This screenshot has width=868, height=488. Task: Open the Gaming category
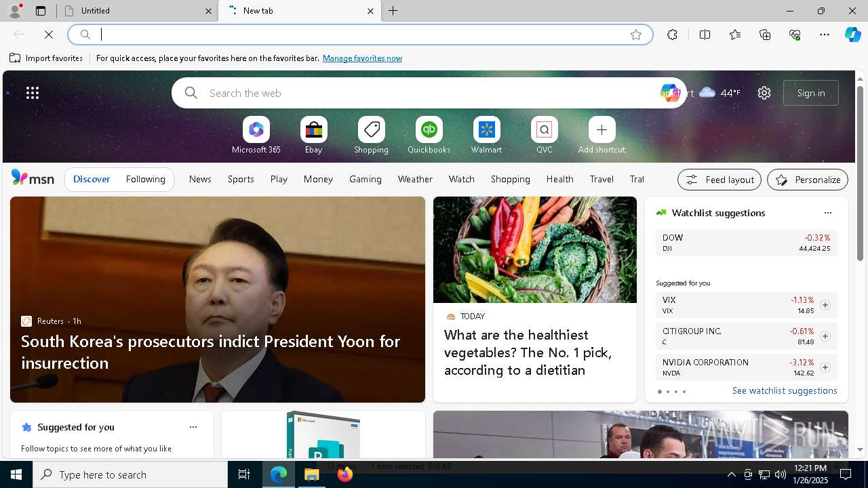click(366, 179)
